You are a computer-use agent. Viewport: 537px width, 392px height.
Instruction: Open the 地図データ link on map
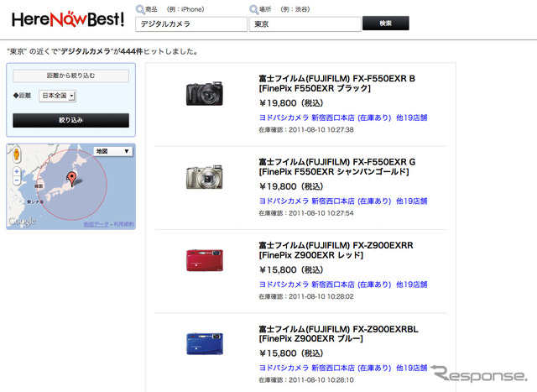[96, 224]
